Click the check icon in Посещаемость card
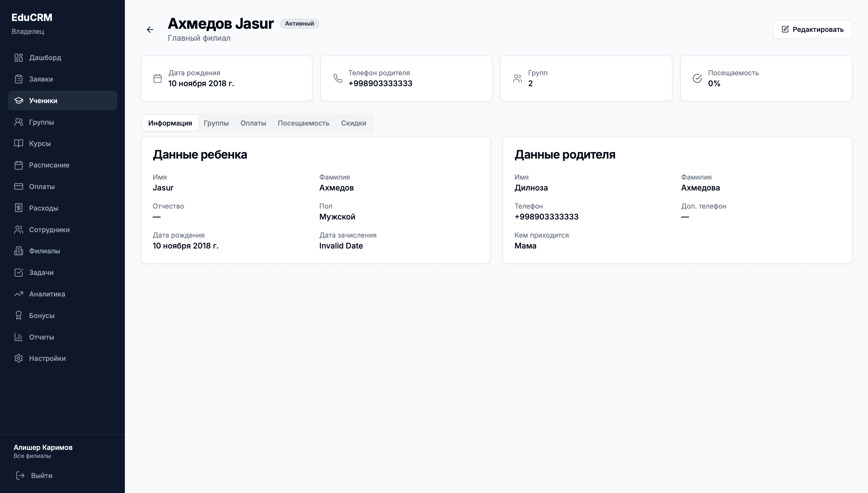Screen dimensions: 868x493 pos(697,78)
